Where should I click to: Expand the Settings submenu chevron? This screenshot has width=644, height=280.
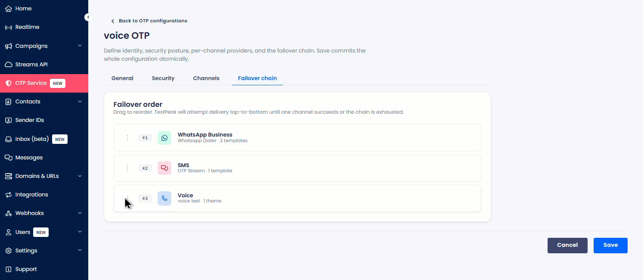pyautogui.click(x=80, y=250)
